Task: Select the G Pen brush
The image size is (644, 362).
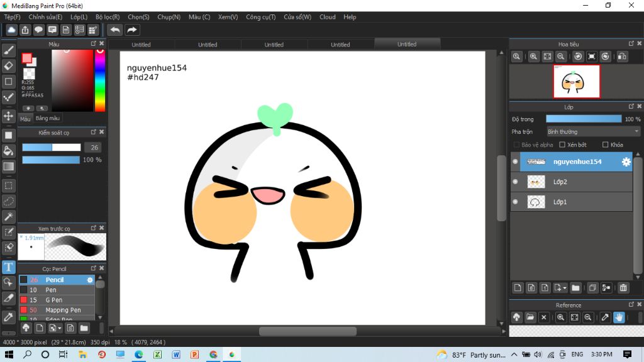Action: click(57, 300)
